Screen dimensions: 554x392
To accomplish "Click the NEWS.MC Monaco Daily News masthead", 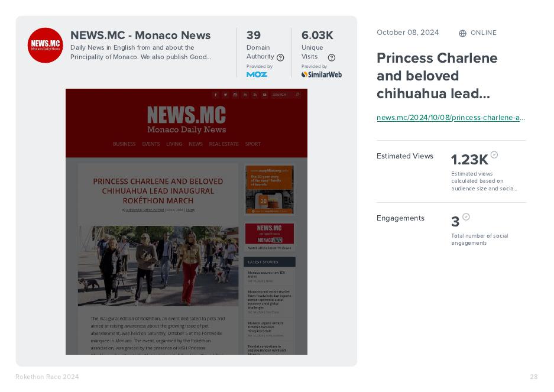I will 187,119.
